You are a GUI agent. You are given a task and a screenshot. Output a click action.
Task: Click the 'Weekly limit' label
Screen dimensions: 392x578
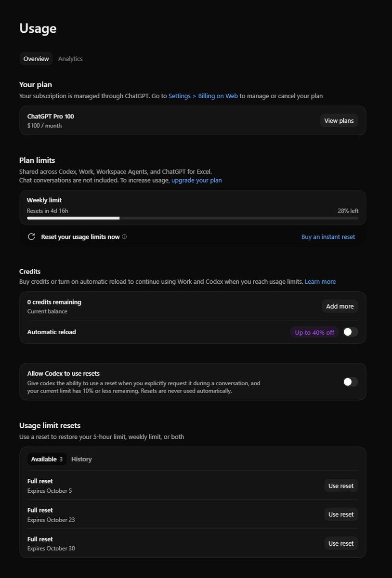(x=44, y=200)
